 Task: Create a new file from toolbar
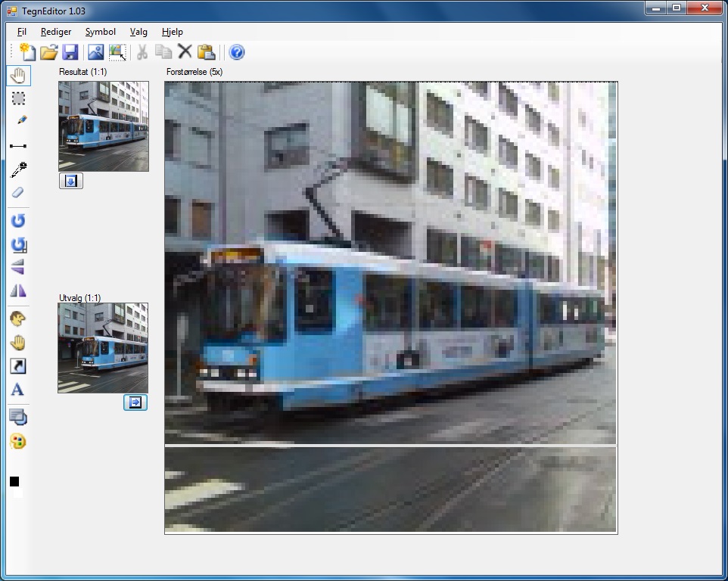click(x=27, y=52)
